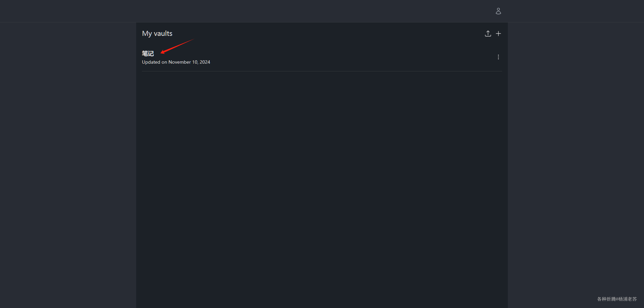The width and height of the screenshot is (644, 308).
Task: Click the 各种折腾@杨浦老苏 watermark text
Action: click(x=616, y=299)
